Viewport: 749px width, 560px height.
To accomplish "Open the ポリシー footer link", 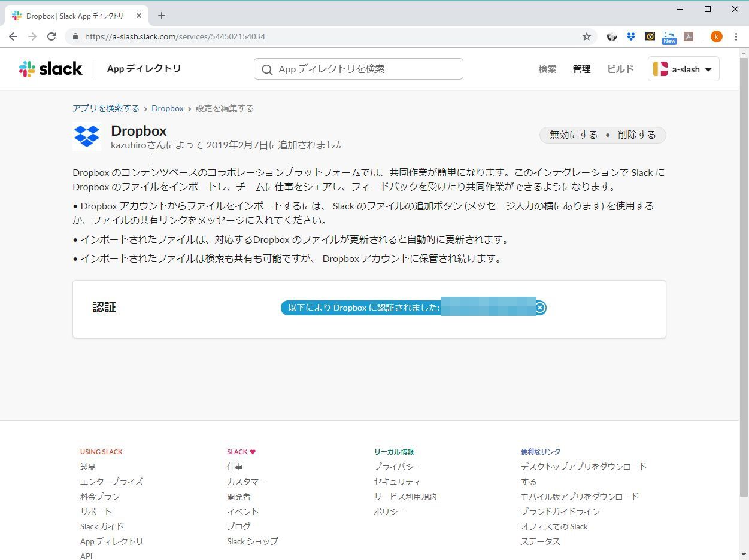I will click(x=390, y=512).
